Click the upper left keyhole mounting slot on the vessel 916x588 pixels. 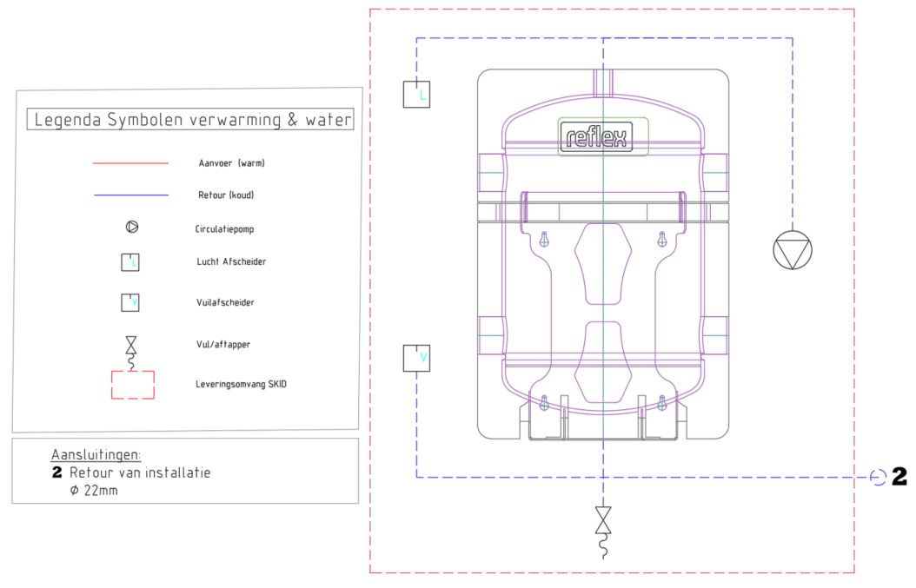click(544, 239)
